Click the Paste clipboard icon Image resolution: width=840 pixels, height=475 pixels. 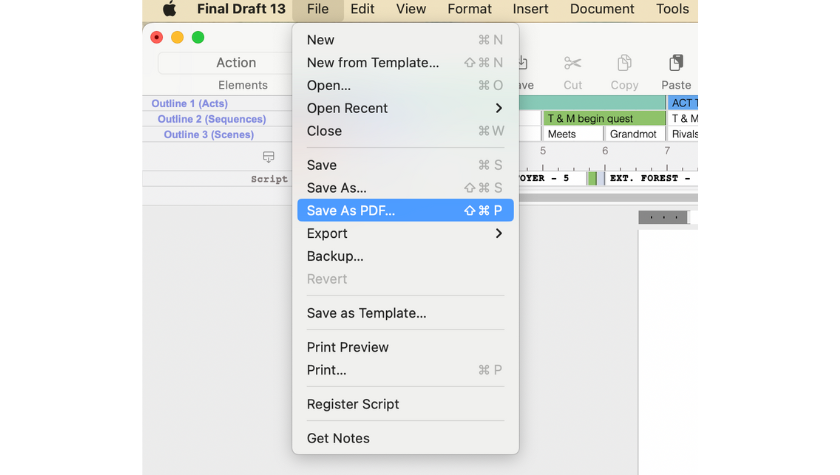pyautogui.click(x=676, y=64)
